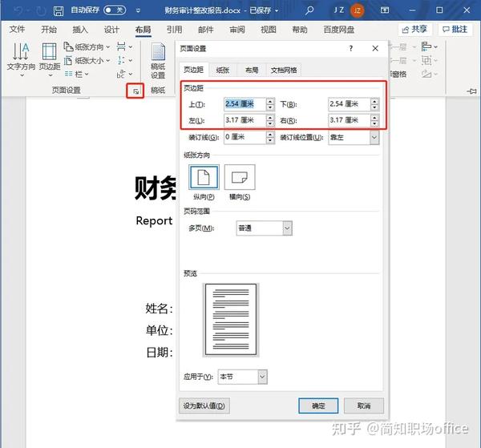Select the 文档网格 dialog tab

(284, 71)
